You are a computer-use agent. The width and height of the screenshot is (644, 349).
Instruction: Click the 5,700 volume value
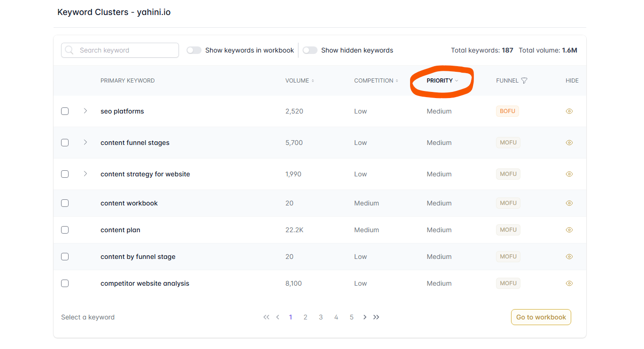point(294,143)
